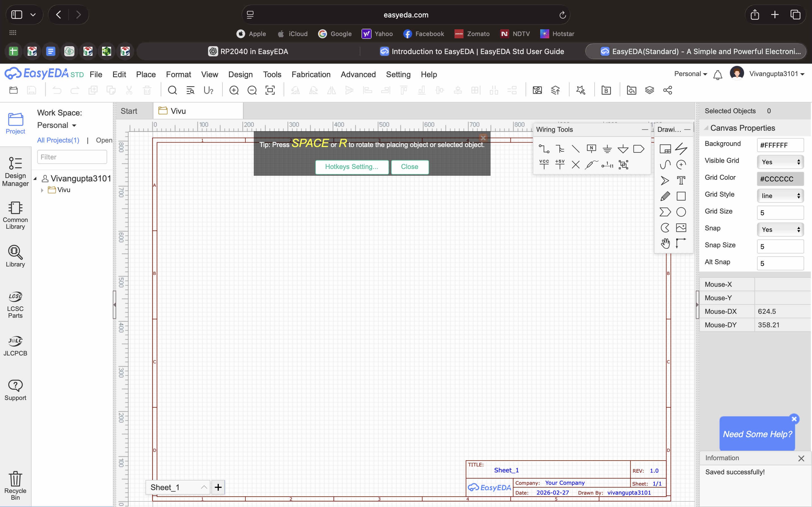Click the Net Label wiring tool
Screen dimensions: 812x507
pyautogui.click(x=591, y=148)
